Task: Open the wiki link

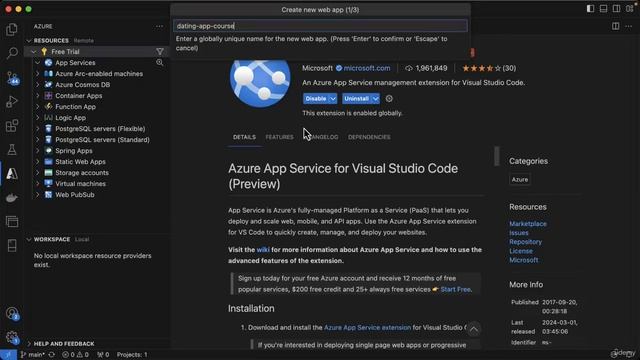Action: (x=263, y=250)
